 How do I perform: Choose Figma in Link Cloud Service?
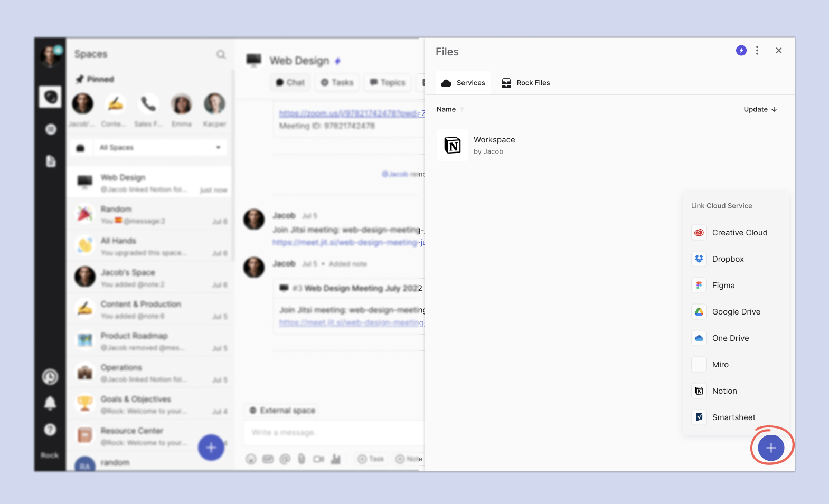click(723, 286)
